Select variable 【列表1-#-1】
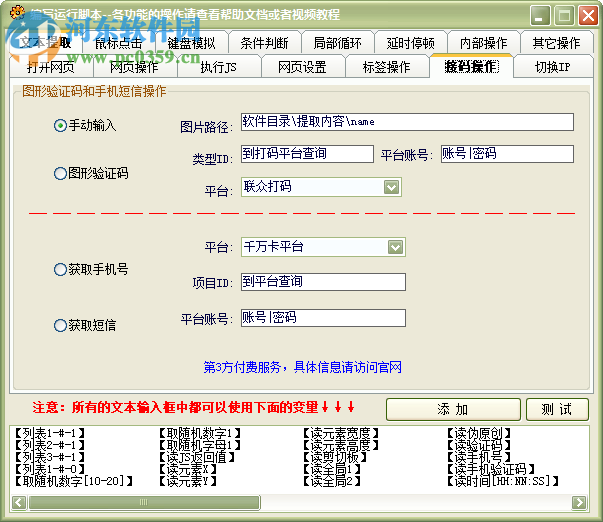Viewport: 603px width, 522px height. click(49, 434)
